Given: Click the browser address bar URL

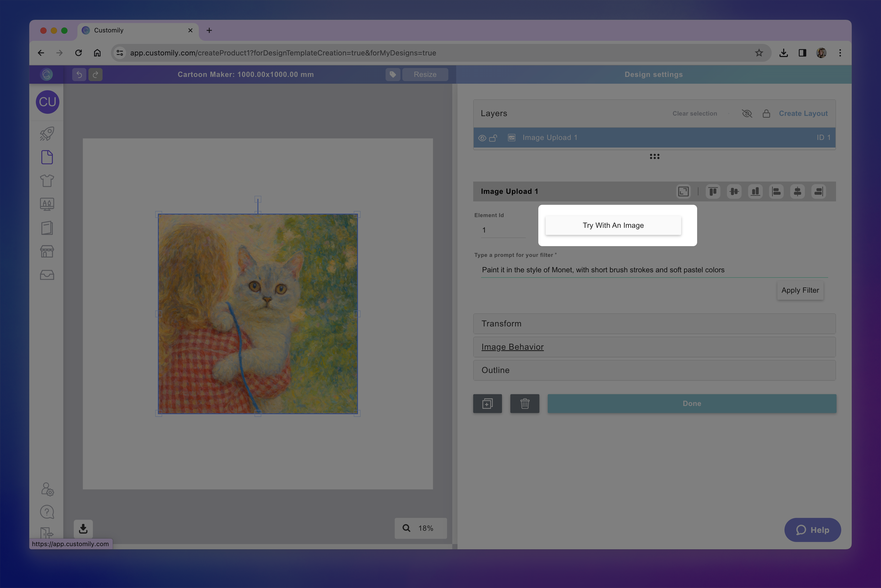Looking at the screenshot, I should 283,53.
